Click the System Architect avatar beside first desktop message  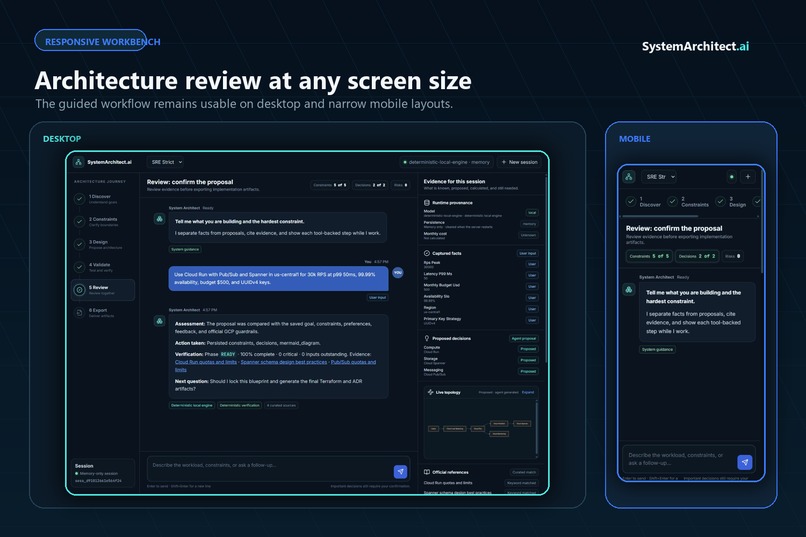(159, 219)
